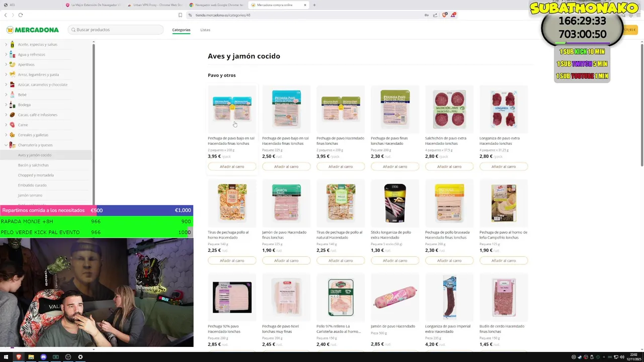Open Brave browser from the taskbar
Image resolution: width=644 pixels, height=362 pixels.
point(19,357)
